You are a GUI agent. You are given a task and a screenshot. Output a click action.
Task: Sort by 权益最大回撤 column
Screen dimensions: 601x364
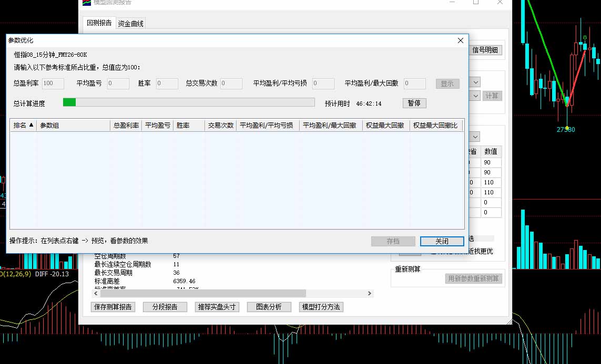click(x=385, y=126)
